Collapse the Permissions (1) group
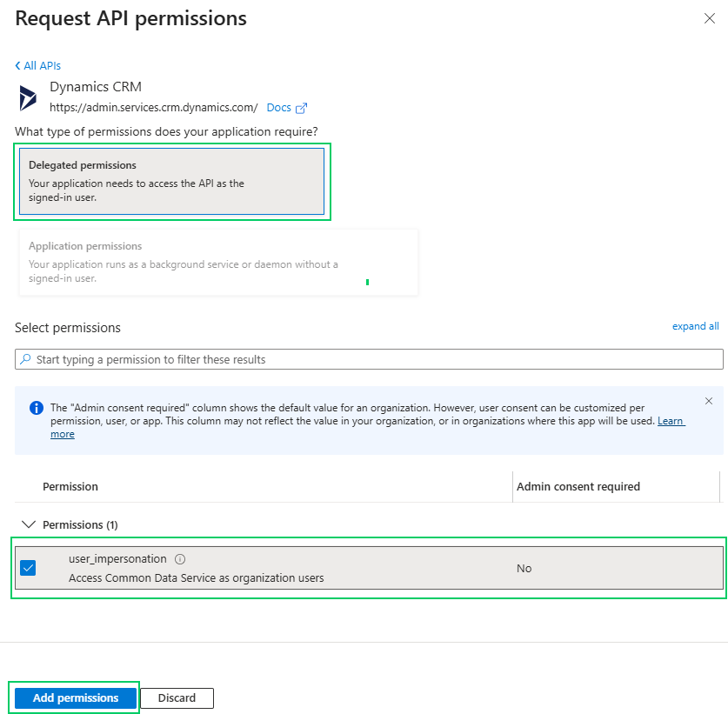728x714 pixels. coord(29,524)
